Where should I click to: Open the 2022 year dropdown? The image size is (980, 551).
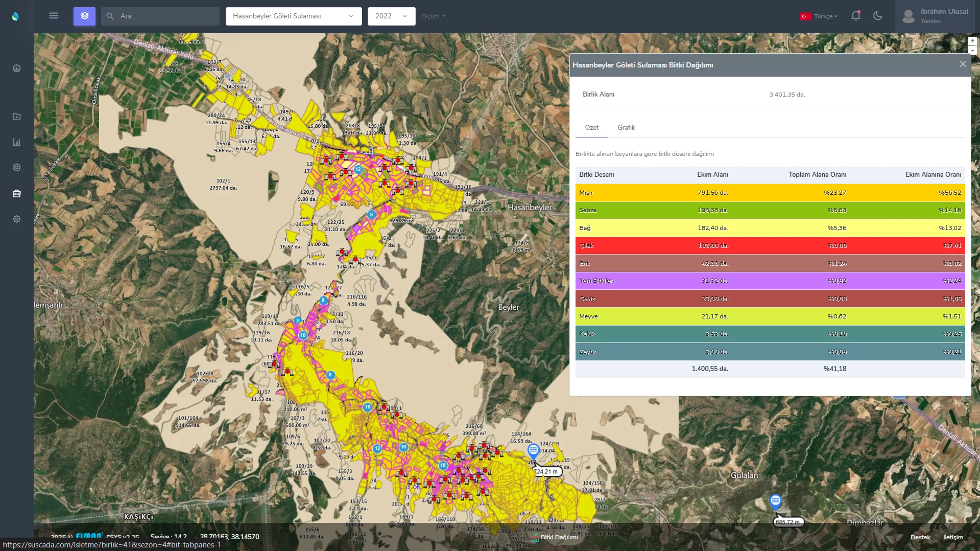pos(391,16)
